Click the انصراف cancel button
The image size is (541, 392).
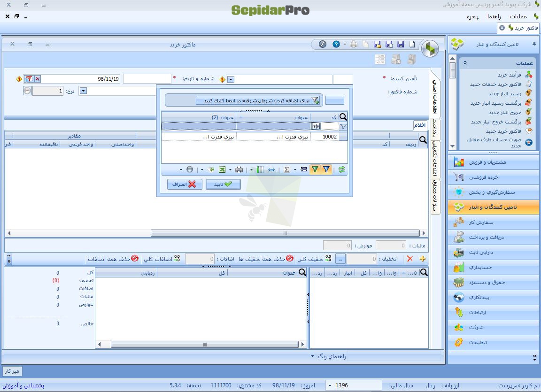click(185, 184)
